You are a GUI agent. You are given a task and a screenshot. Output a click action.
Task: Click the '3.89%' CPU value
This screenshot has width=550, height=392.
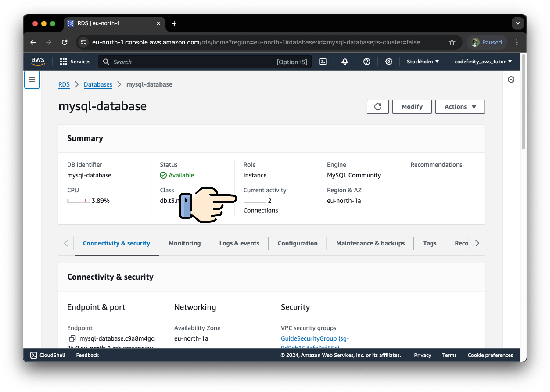tap(100, 201)
